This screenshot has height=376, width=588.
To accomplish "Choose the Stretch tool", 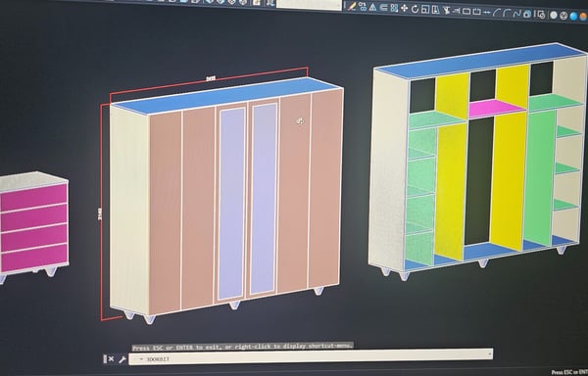I will click(435, 10).
